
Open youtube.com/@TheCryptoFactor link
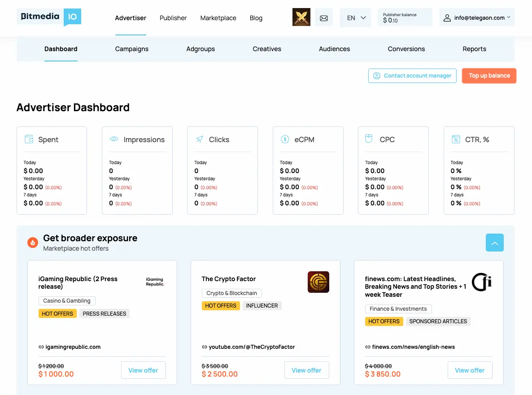click(x=252, y=347)
